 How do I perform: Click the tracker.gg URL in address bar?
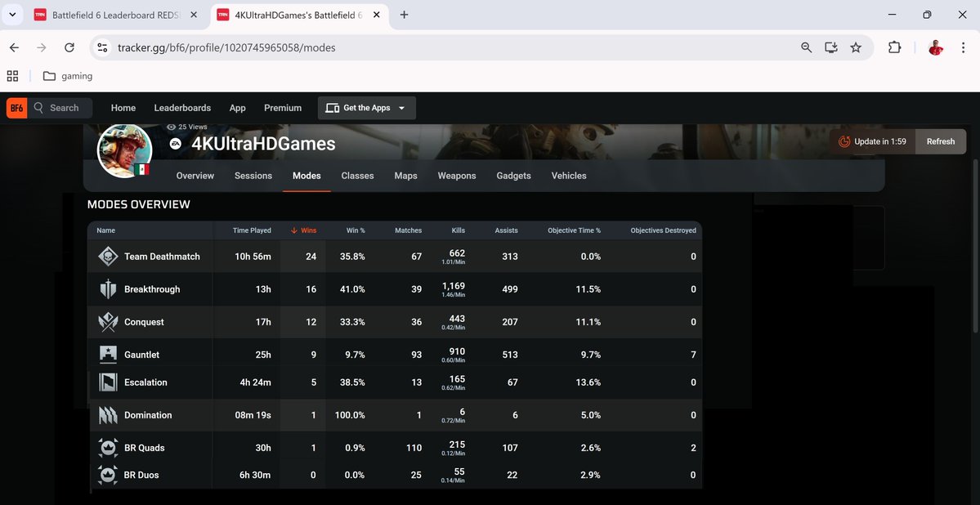[226, 47]
